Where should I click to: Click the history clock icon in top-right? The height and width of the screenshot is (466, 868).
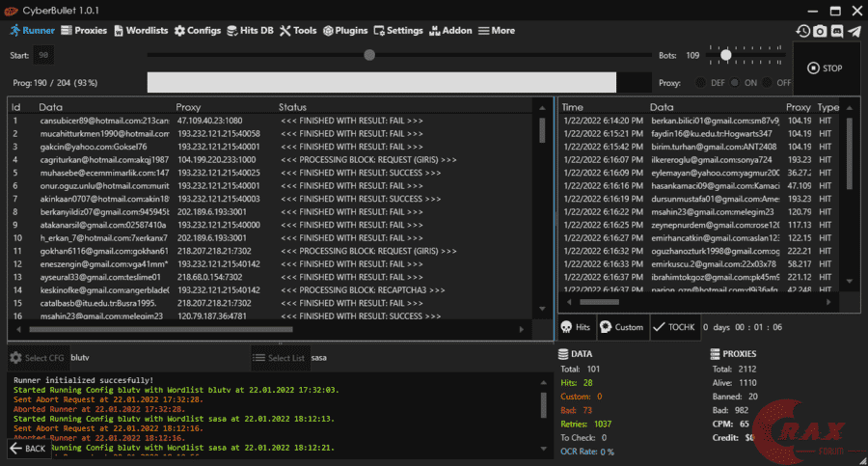pos(802,31)
